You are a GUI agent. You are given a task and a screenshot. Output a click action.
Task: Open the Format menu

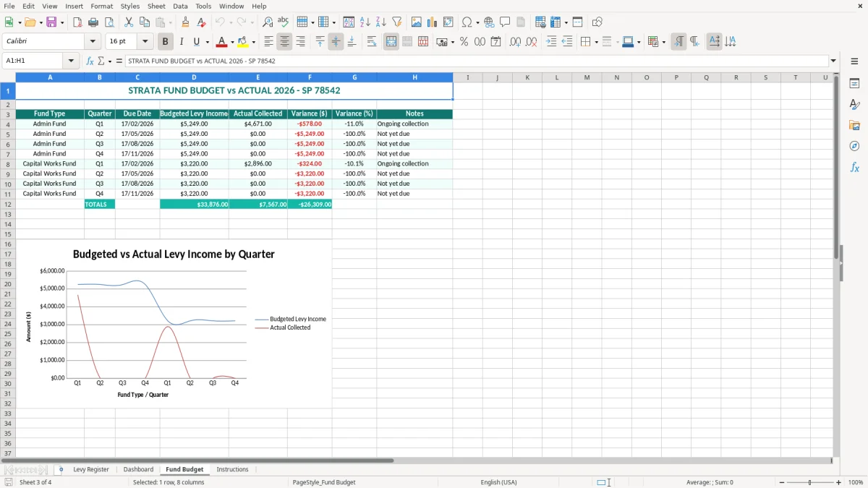click(x=102, y=6)
